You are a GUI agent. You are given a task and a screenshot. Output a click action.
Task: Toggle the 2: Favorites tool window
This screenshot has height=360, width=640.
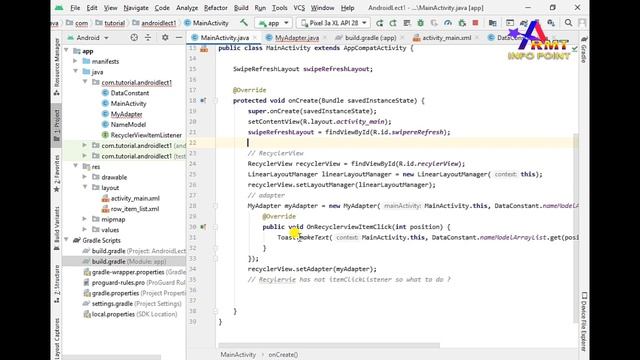[x=57, y=173]
